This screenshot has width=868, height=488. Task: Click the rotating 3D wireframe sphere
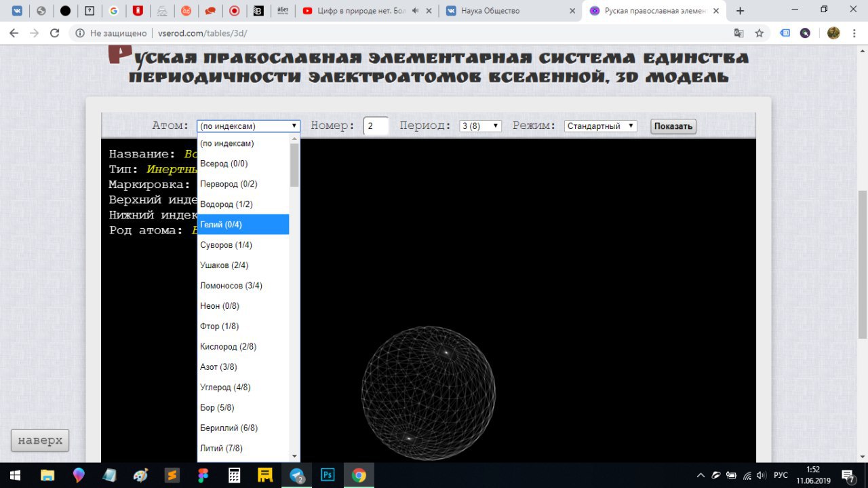click(x=429, y=394)
